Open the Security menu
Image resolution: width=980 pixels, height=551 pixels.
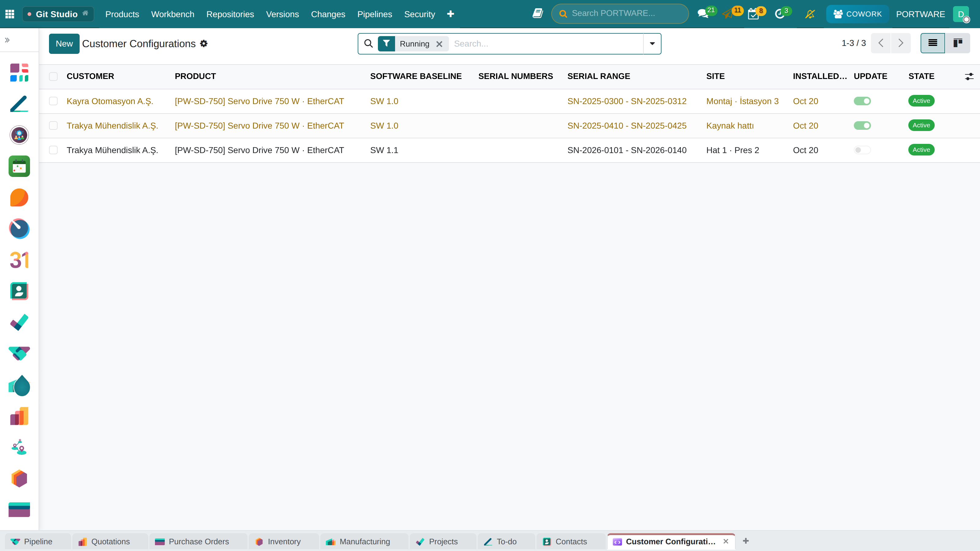coord(419,14)
